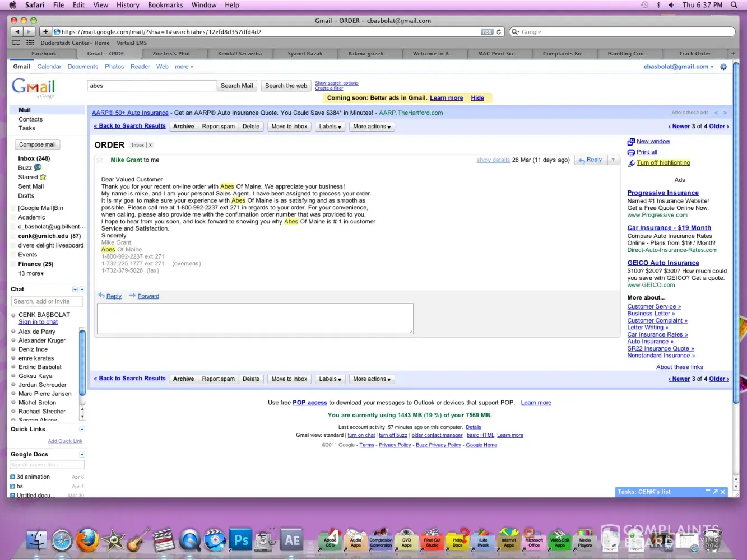Open the top Labels dropdown

pos(330,127)
